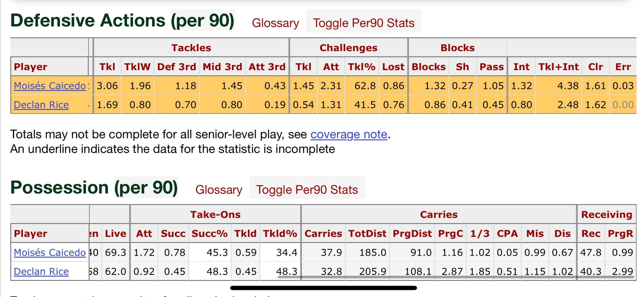Open Moisés Caicedo link in Defensive Actions table
The width and height of the screenshot is (644, 297).
(50, 86)
